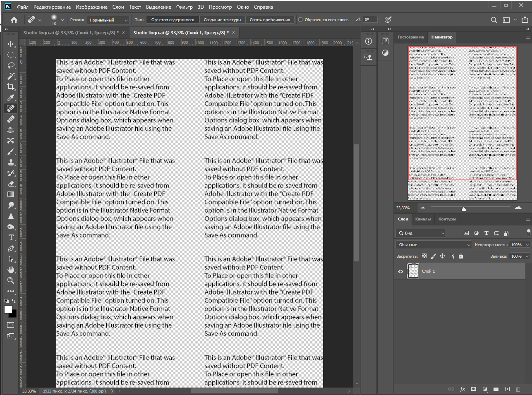Expand the Обычные blend mode dropdown
The width and height of the screenshot is (532, 395).
click(x=434, y=244)
